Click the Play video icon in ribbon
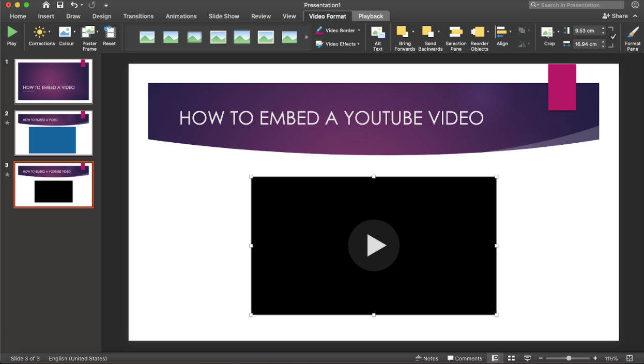This screenshot has width=644, height=364. (12, 36)
